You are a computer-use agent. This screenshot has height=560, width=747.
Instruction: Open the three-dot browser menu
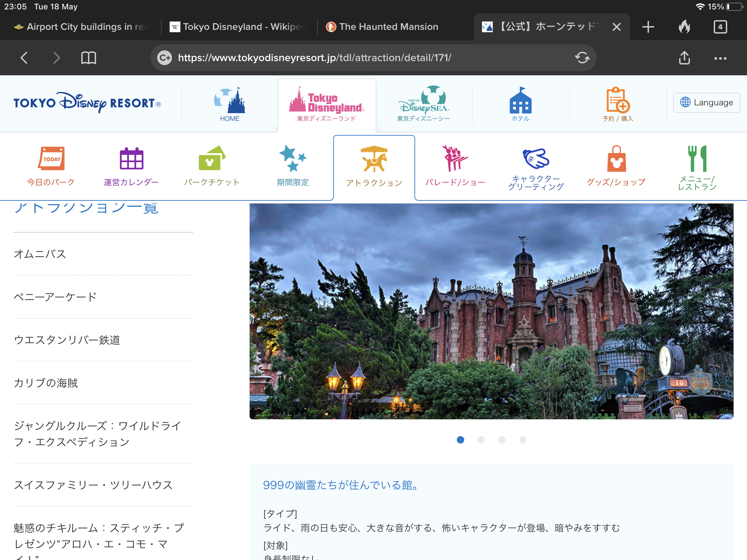[720, 58]
